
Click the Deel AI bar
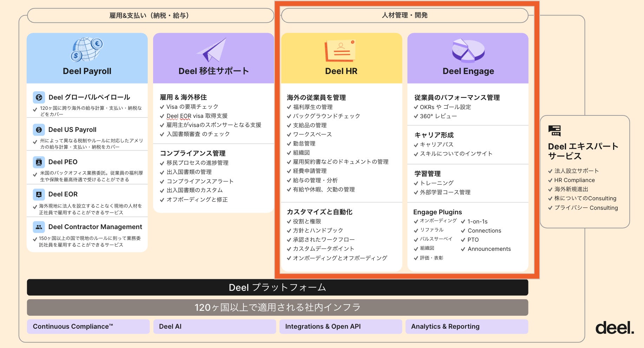click(x=215, y=327)
